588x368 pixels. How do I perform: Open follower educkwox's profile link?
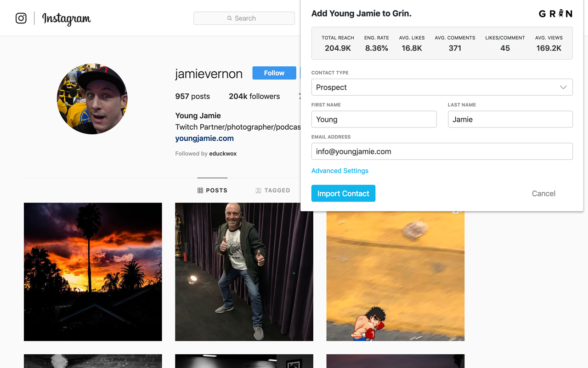tap(223, 154)
